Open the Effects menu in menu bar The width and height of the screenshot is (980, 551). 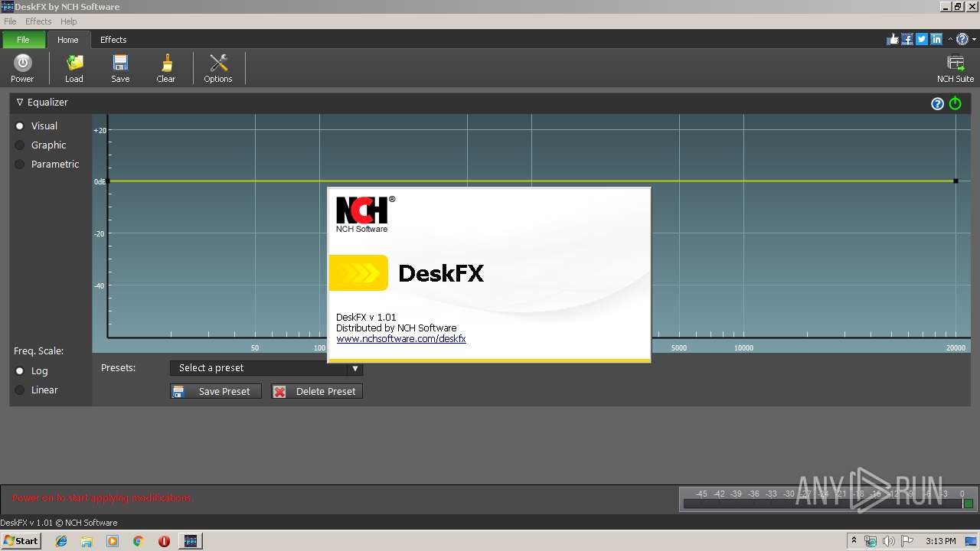38,21
